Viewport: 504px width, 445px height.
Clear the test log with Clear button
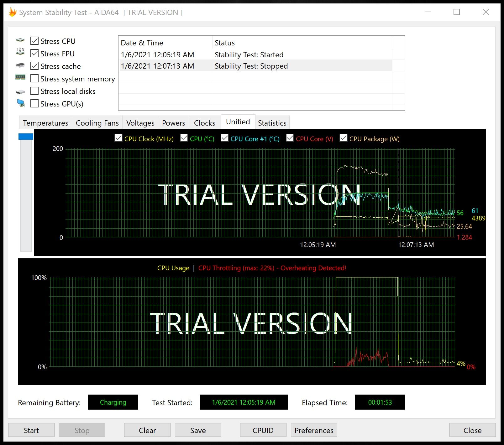(147, 430)
